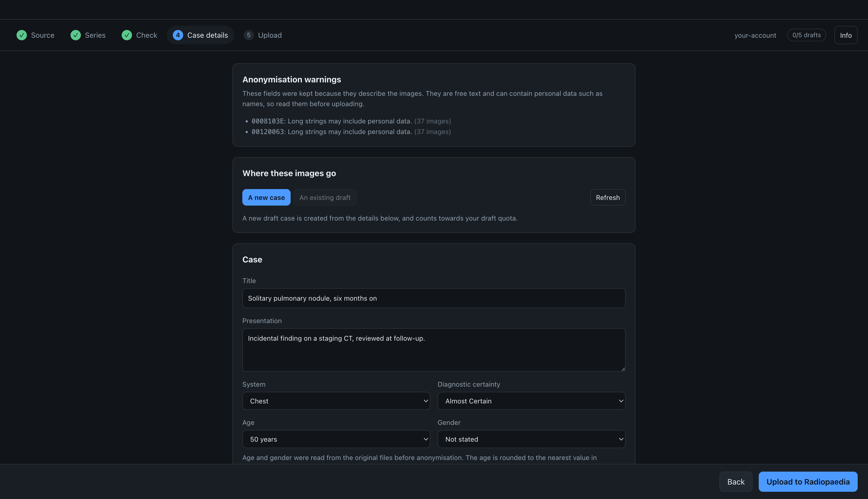Click Upload to Radiopaedia
The width and height of the screenshot is (868, 499).
[x=808, y=481]
